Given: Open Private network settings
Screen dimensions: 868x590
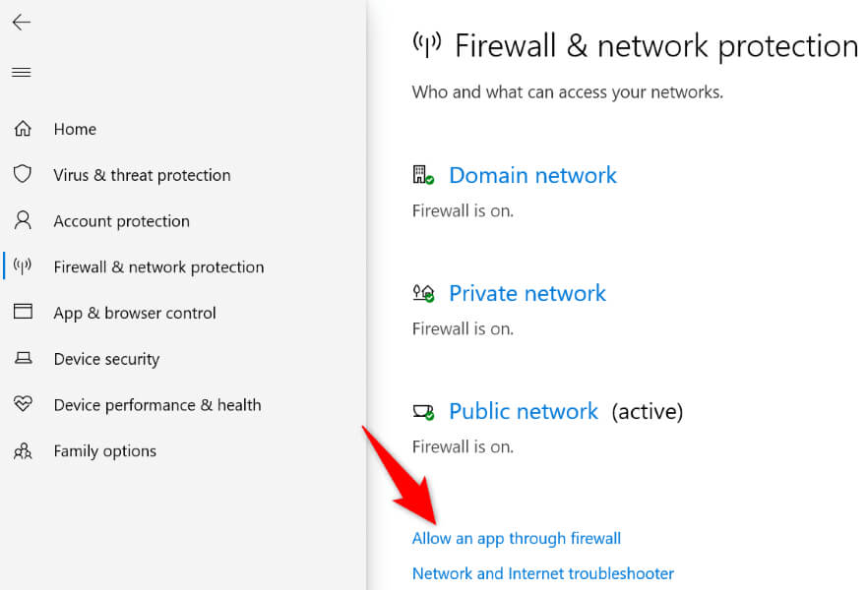Looking at the screenshot, I should 527,293.
